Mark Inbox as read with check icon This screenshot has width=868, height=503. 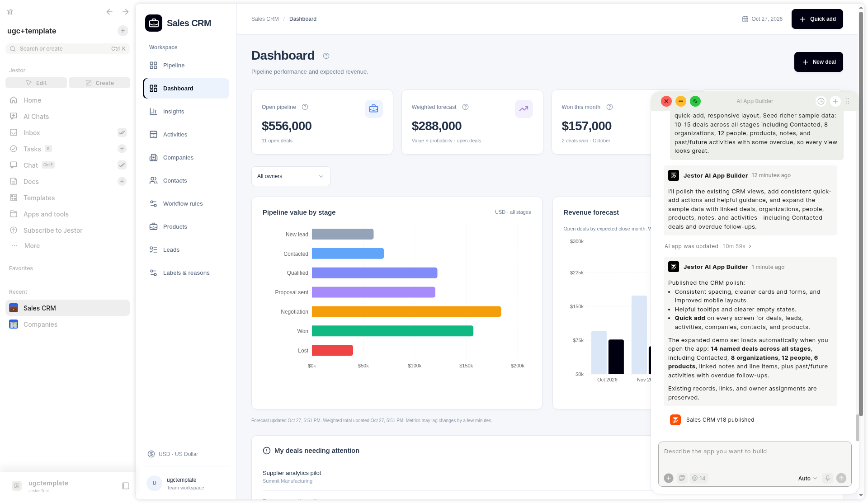[122, 132]
